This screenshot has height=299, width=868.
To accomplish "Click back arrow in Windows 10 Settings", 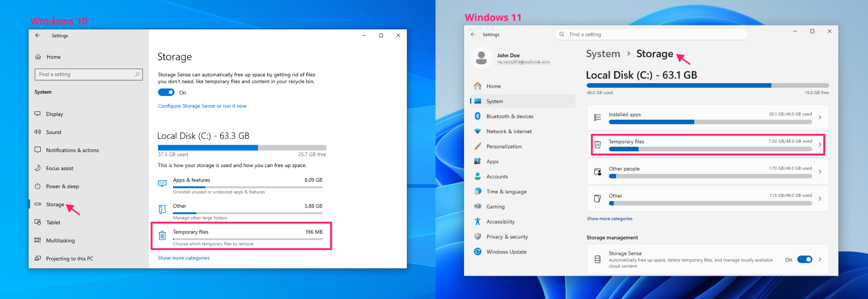I will pos(38,35).
